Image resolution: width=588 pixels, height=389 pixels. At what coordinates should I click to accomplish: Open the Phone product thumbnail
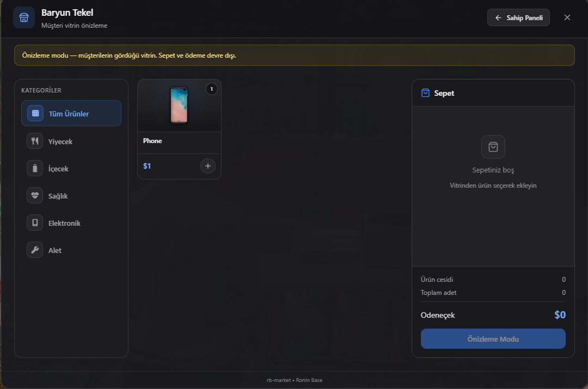(179, 106)
